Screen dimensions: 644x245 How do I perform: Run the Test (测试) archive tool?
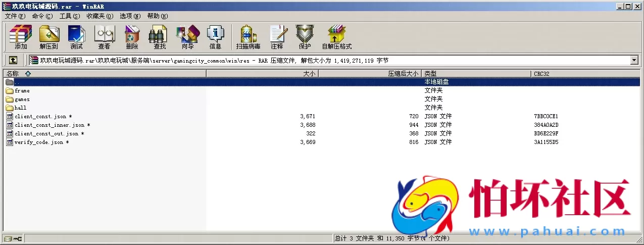[76, 37]
